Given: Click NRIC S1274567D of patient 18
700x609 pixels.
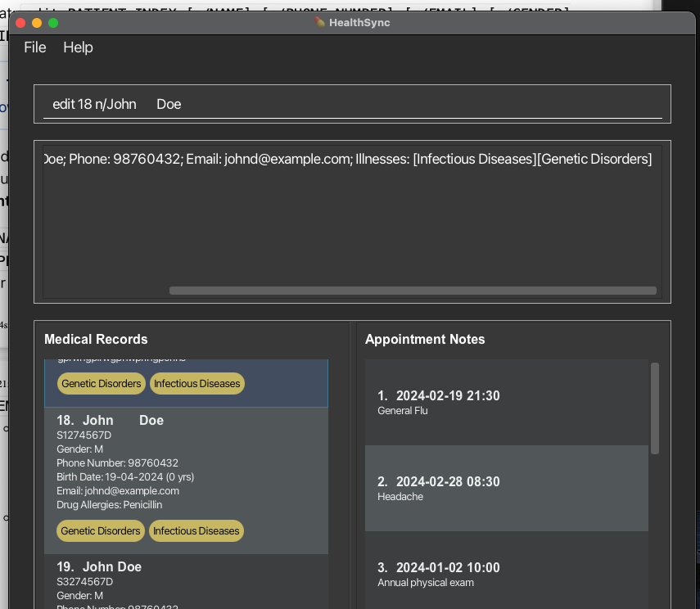Looking at the screenshot, I should click(84, 435).
